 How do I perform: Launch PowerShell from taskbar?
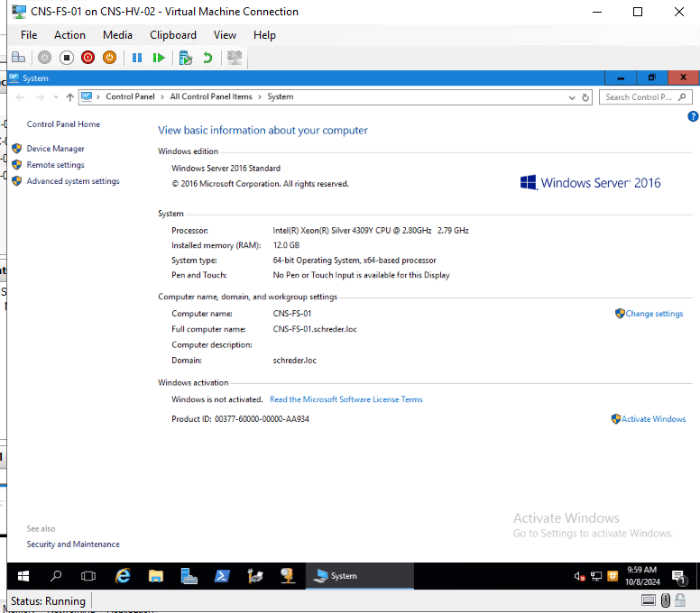click(222, 576)
